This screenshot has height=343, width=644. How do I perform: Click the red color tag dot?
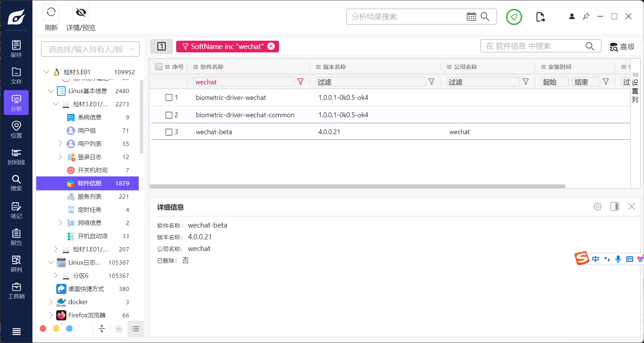point(43,329)
